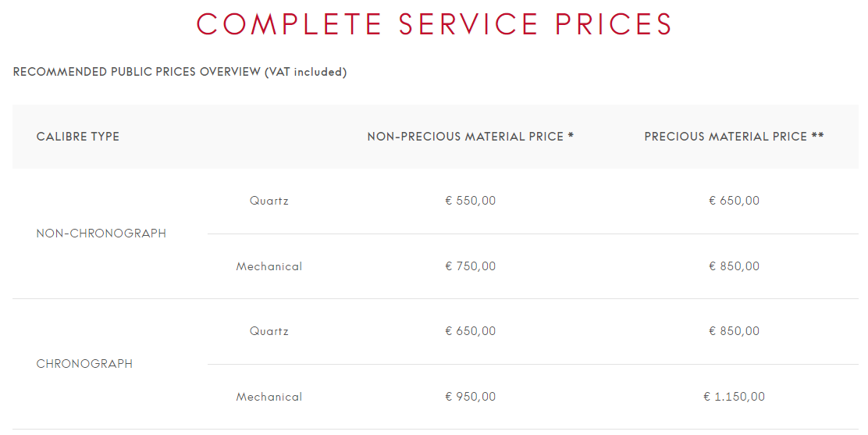Click Mechanical under Chronograph

[269, 396]
